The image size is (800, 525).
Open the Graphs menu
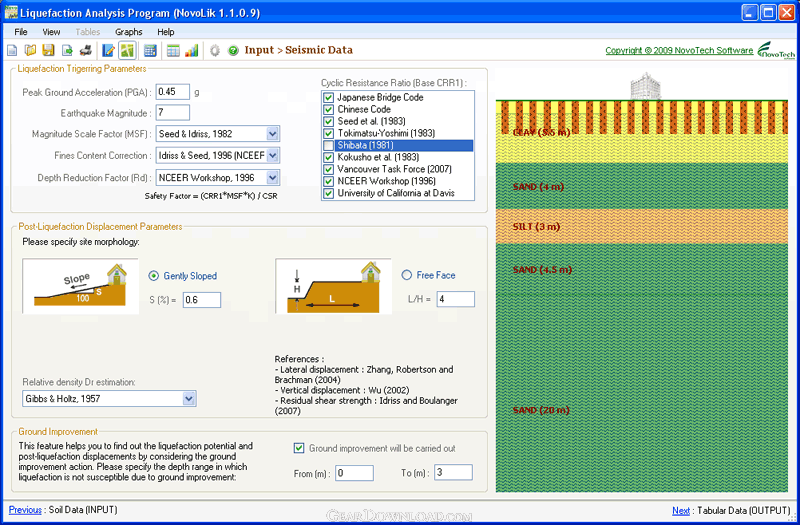click(x=129, y=32)
